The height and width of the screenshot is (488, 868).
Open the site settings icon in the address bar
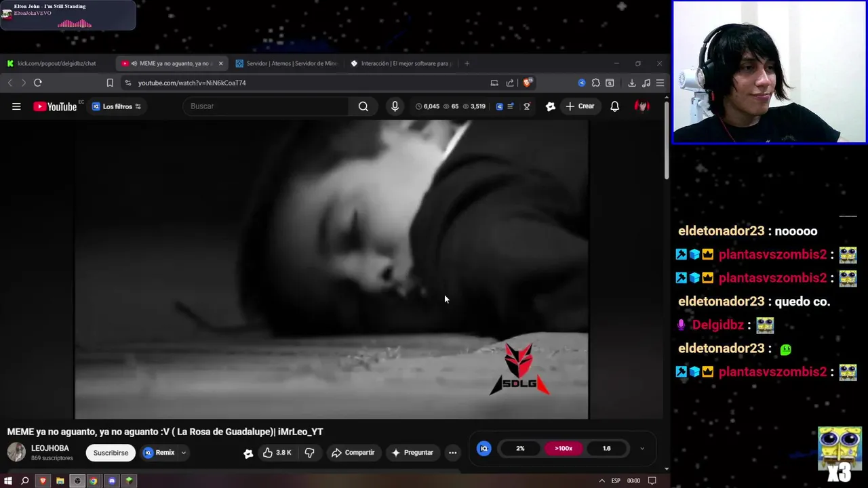[127, 83]
